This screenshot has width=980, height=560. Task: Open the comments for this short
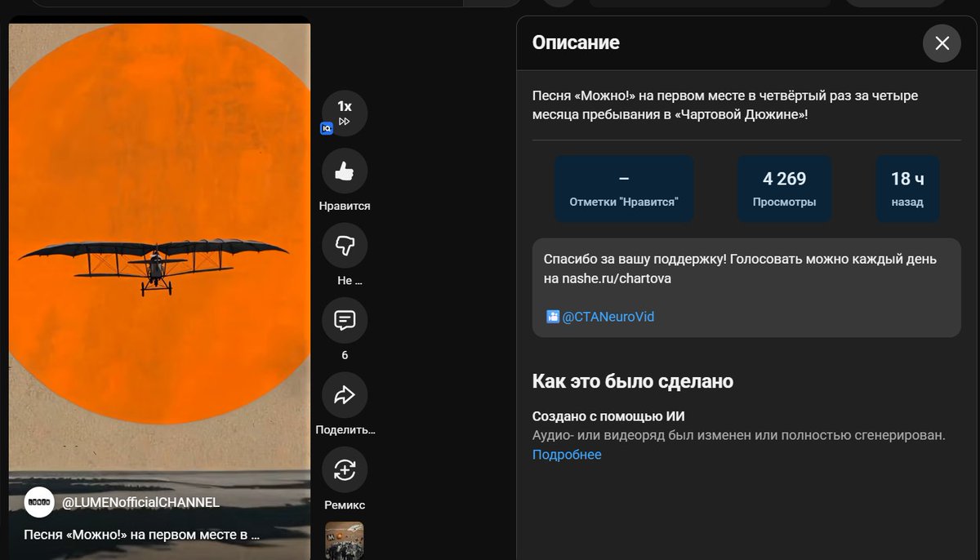click(x=345, y=321)
